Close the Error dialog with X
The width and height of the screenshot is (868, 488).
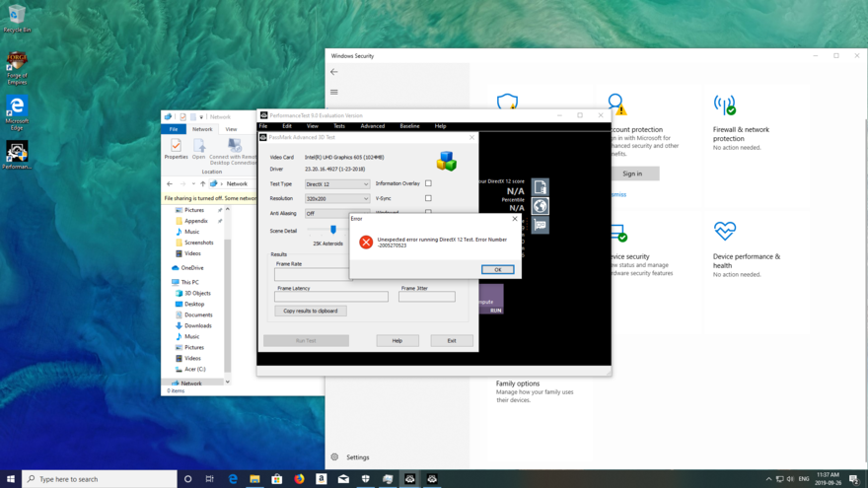(x=515, y=219)
